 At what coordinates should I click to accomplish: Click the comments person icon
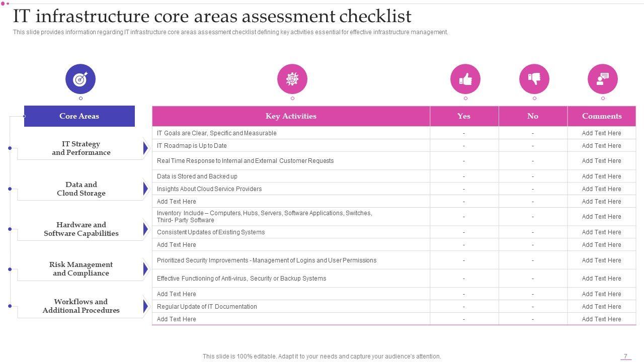pyautogui.click(x=603, y=79)
